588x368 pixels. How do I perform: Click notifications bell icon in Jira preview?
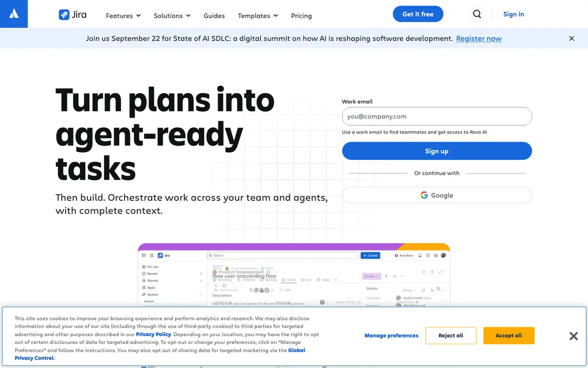[420, 256]
